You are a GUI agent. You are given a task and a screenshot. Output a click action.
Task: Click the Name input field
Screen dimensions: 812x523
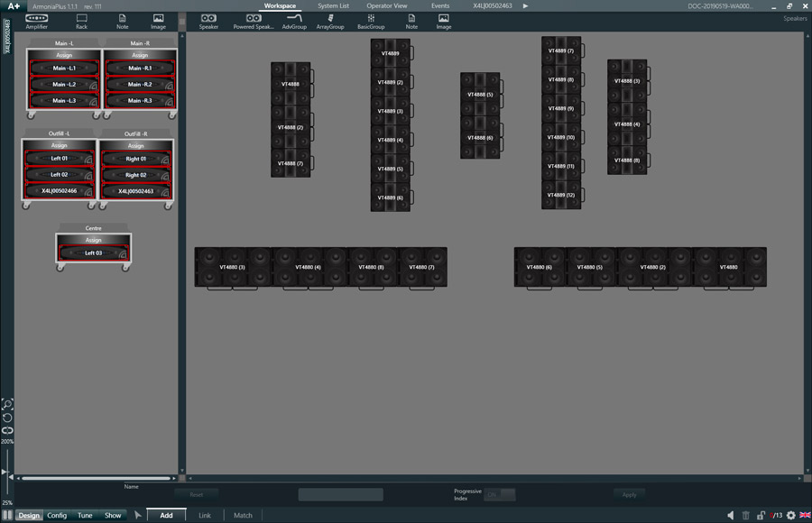(341, 494)
